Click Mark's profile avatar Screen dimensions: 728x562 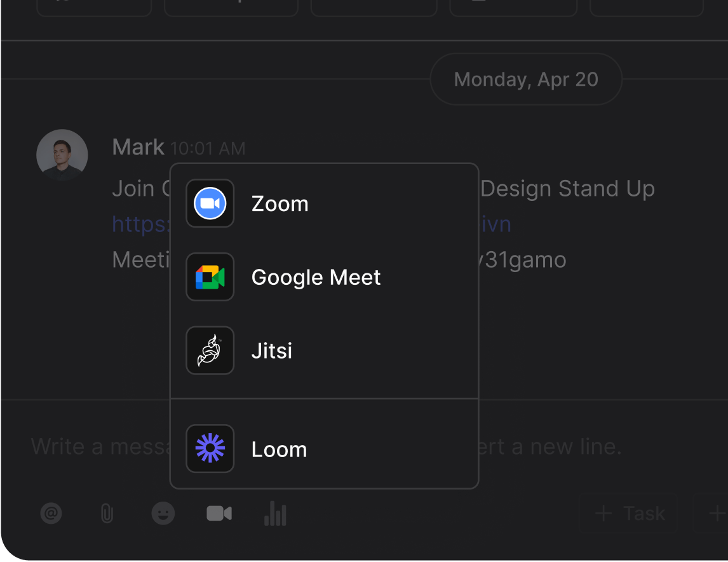(x=62, y=154)
